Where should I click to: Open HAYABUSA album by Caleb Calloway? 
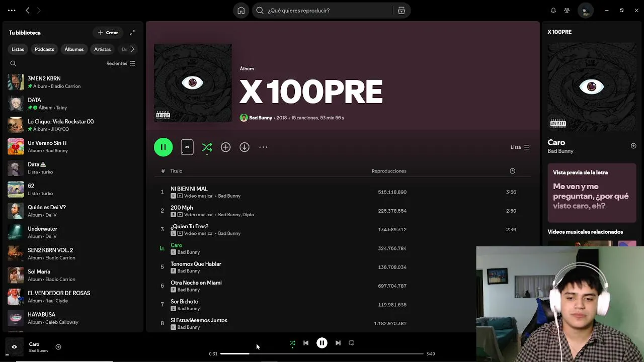73,318
